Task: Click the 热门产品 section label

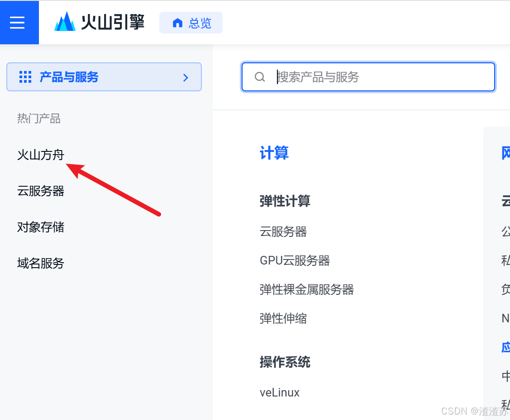Action: point(39,118)
